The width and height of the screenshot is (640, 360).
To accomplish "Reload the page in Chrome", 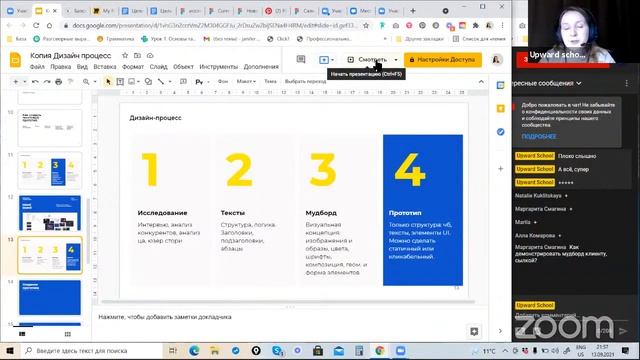I will tap(36, 25).
